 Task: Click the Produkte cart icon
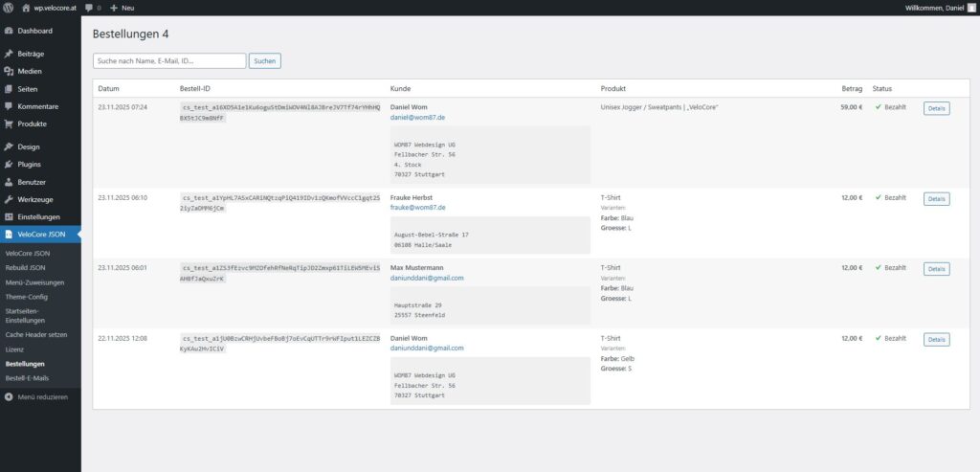pyautogui.click(x=9, y=124)
